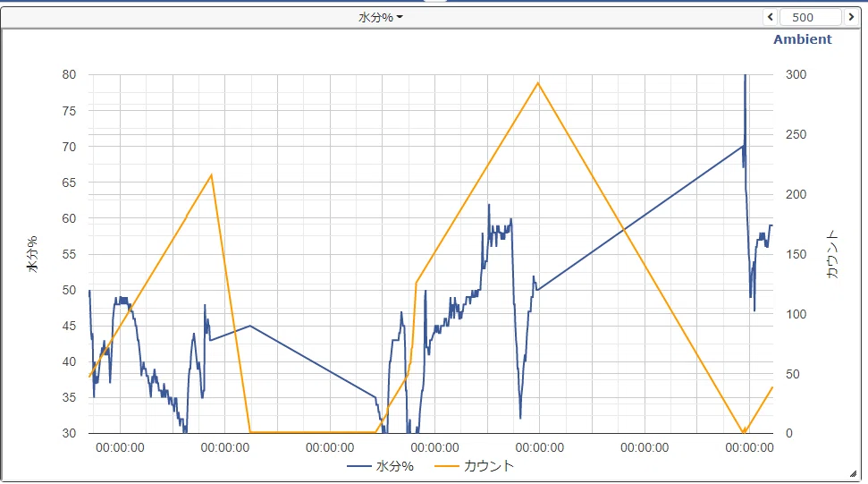Click the next arrow beside 500
Viewport: 868px width, 484px height.
point(851,17)
